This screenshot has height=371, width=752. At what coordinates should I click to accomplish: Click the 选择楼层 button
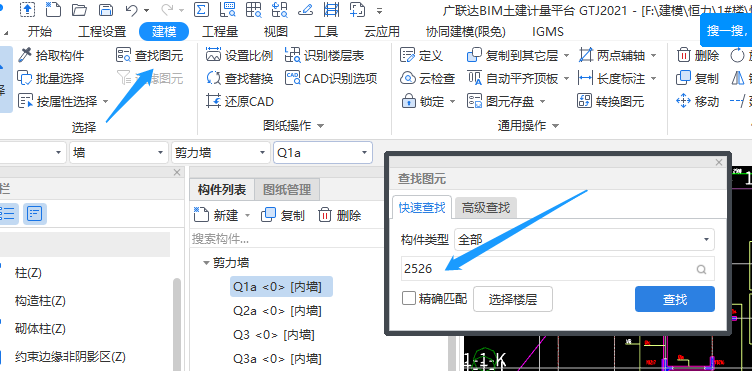513,299
